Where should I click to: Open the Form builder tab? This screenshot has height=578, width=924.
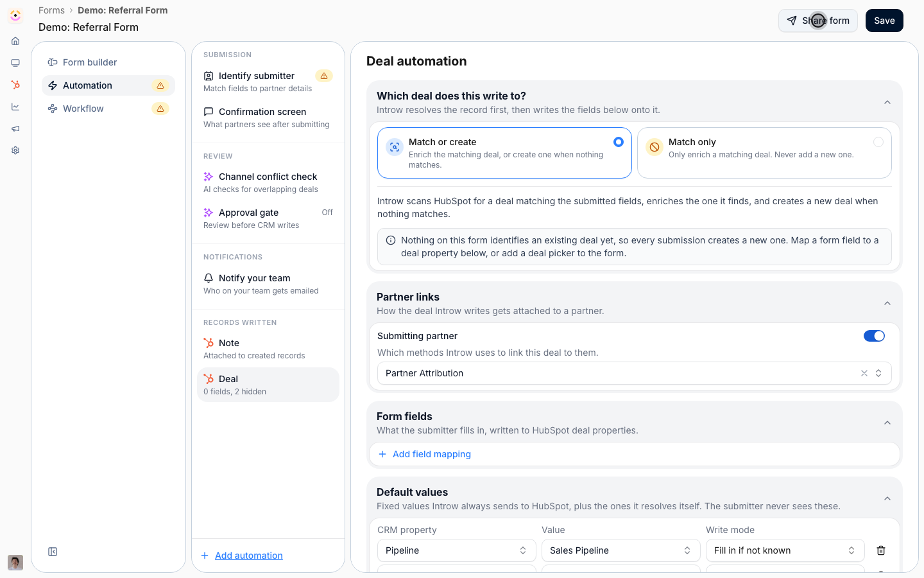[108, 62]
